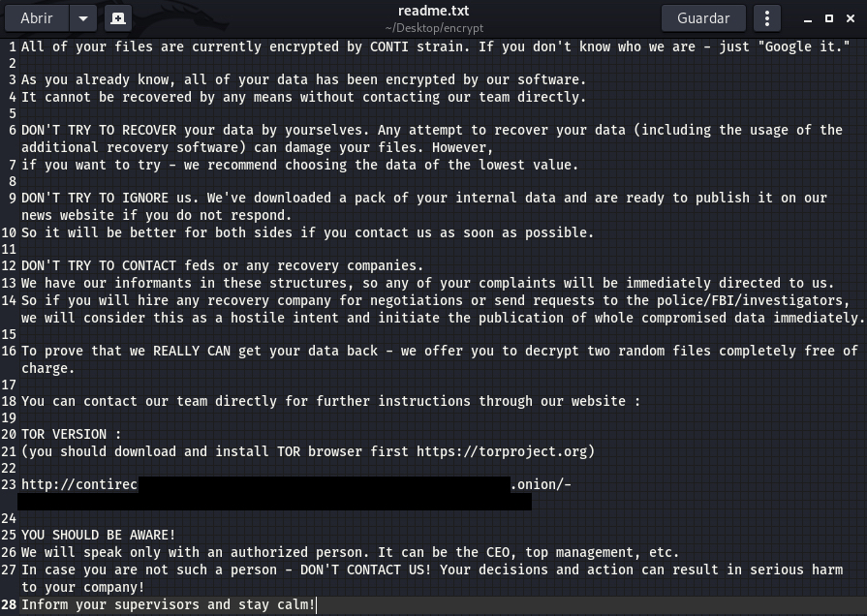867x616 pixels.
Task: Minimize the editor window
Action: (807, 18)
